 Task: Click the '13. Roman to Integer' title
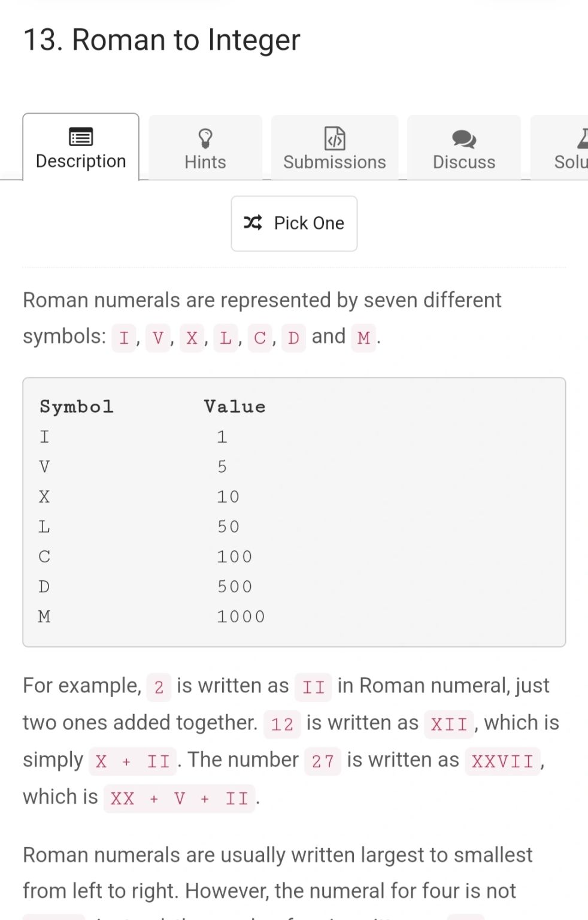pos(162,40)
